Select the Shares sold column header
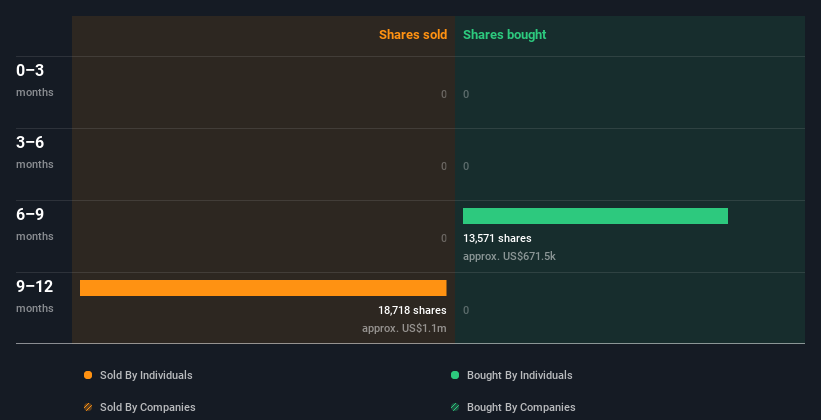 [413, 35]
